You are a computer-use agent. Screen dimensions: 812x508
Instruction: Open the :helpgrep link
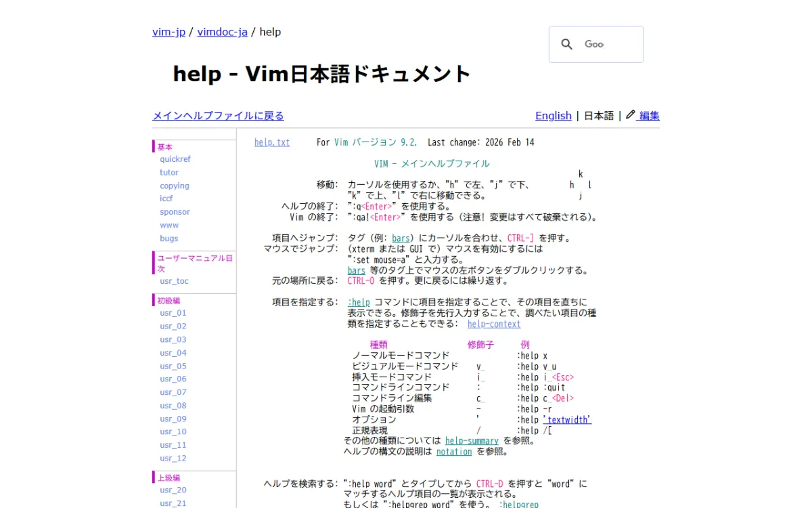click(x=519, y=505)
